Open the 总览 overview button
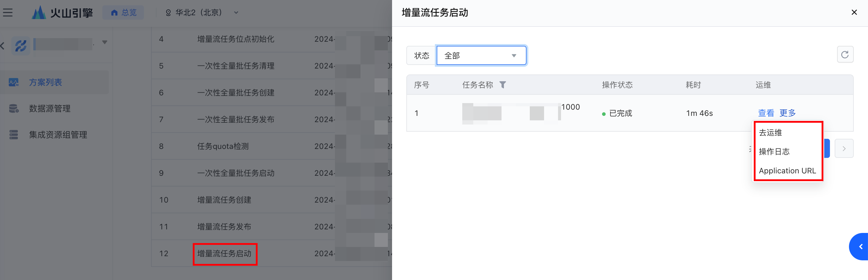 tap(123, 13)
